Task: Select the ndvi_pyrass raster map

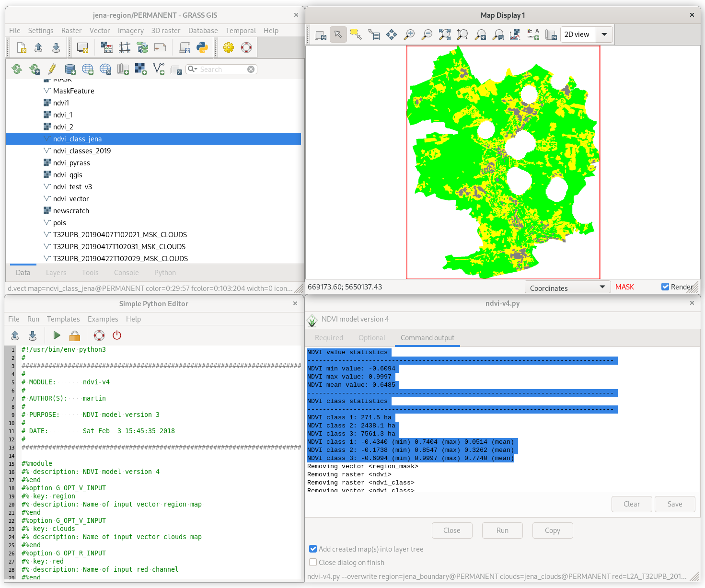Action: click(71, 163)
